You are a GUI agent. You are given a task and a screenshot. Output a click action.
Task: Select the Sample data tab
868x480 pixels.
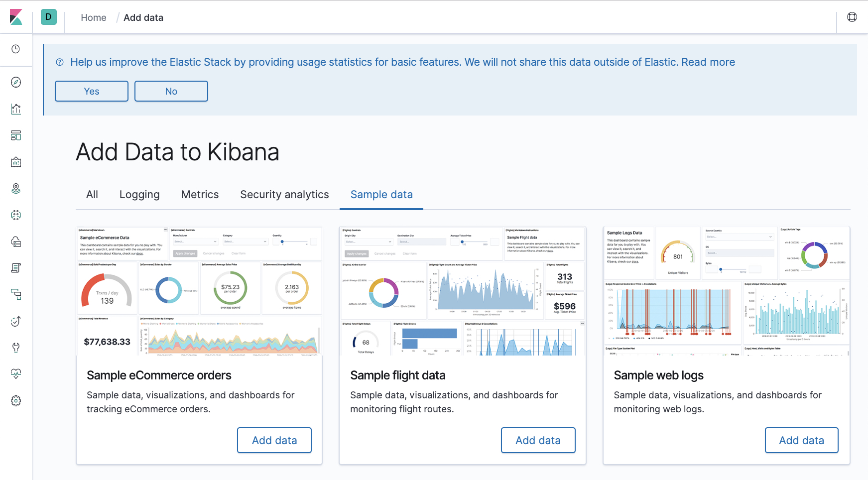click(381, 195)
